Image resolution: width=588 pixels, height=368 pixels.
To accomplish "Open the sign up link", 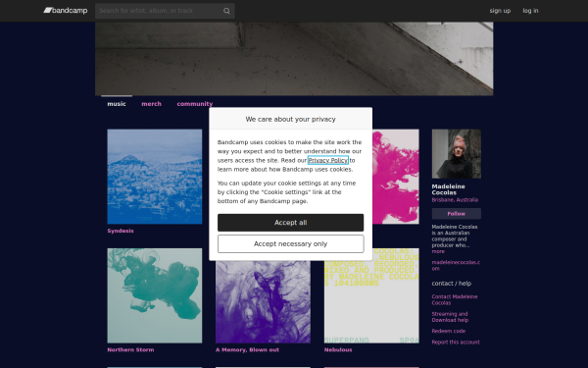I will (500, 11).
